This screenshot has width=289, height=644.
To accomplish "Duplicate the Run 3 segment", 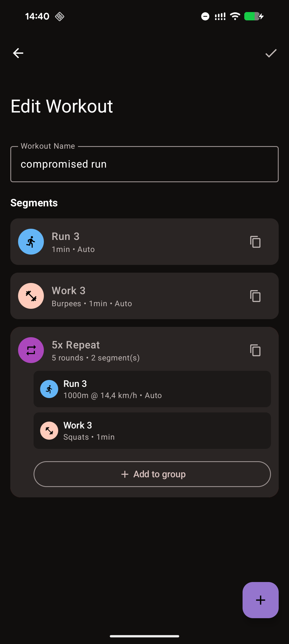I will pyautogui.click(x=255, y=242).
